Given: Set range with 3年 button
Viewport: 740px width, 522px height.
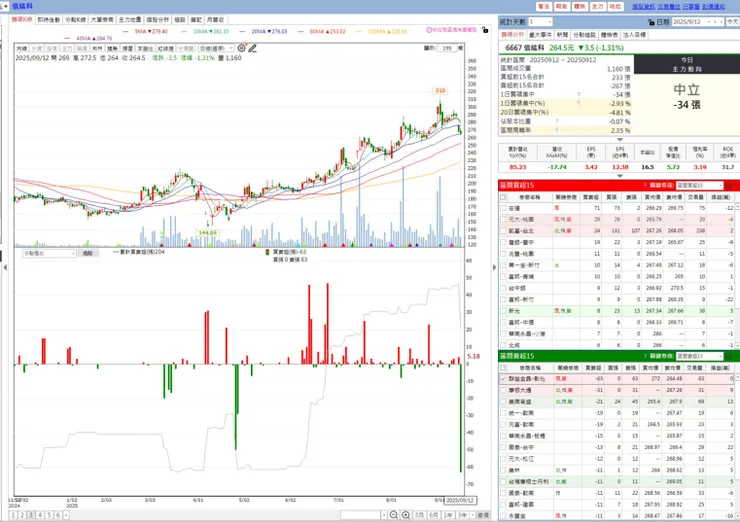Looking at the screenshot, I should 462,515.
